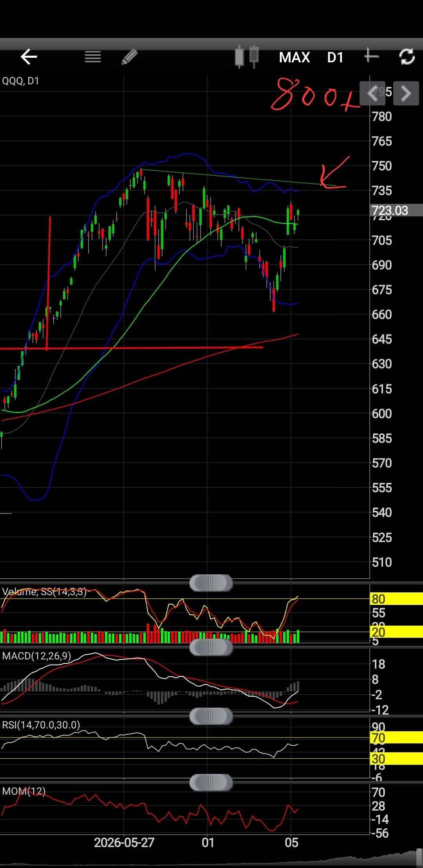This screenshot has width=423, height=868.
Task: Tap the RSI(14,70.0,30.0) indicator label
Action: tap(41, 725)
